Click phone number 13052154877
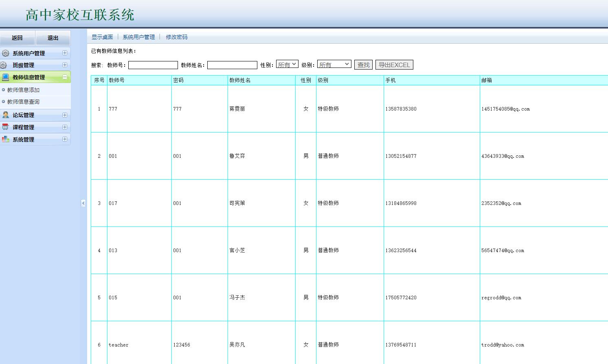The width and height of the screenshot is (608, 364). click(401, 156)
